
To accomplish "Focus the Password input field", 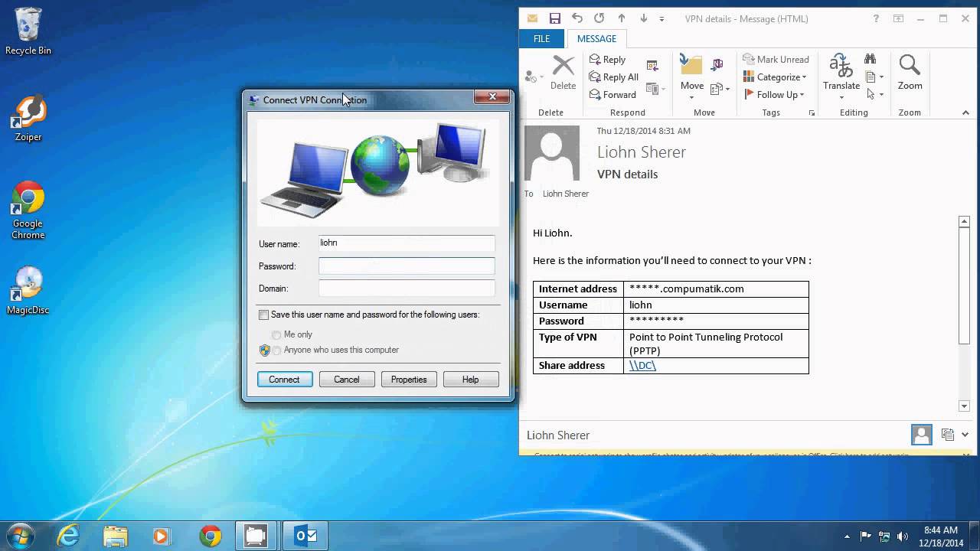I will (407, 266).
